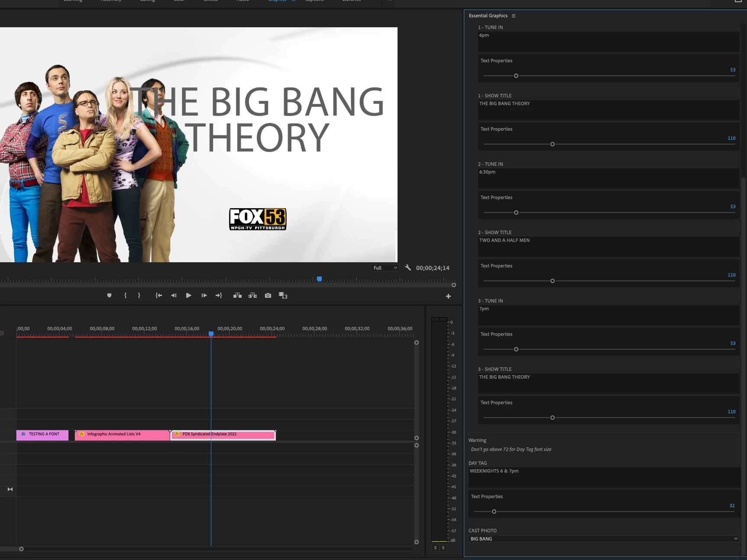
Task: Click the Mark Out bracket button
Action: (x=139, y=296)
